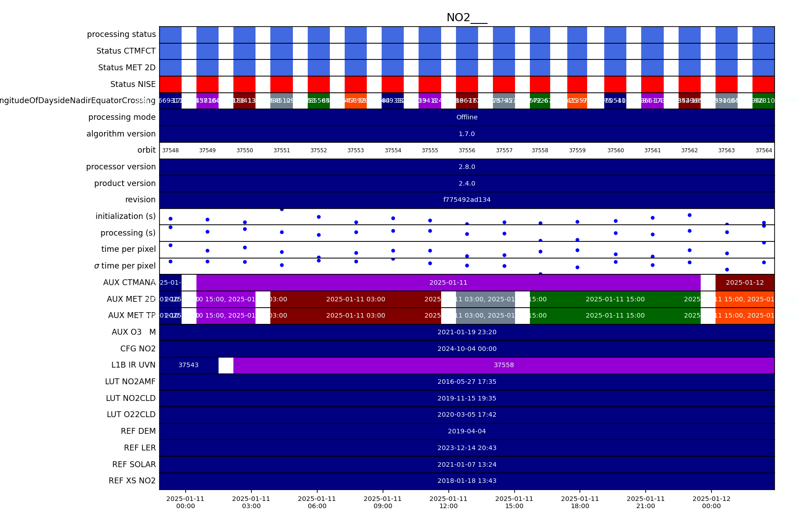Select the dark red 2025-01-12 AUX CTMANA block

click(x=744, y=282)
